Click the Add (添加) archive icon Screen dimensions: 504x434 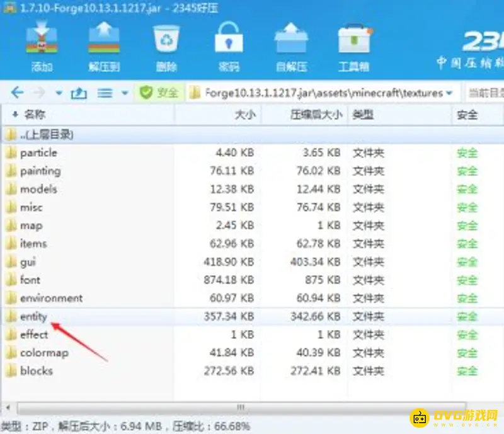click(x=42, y=40)
